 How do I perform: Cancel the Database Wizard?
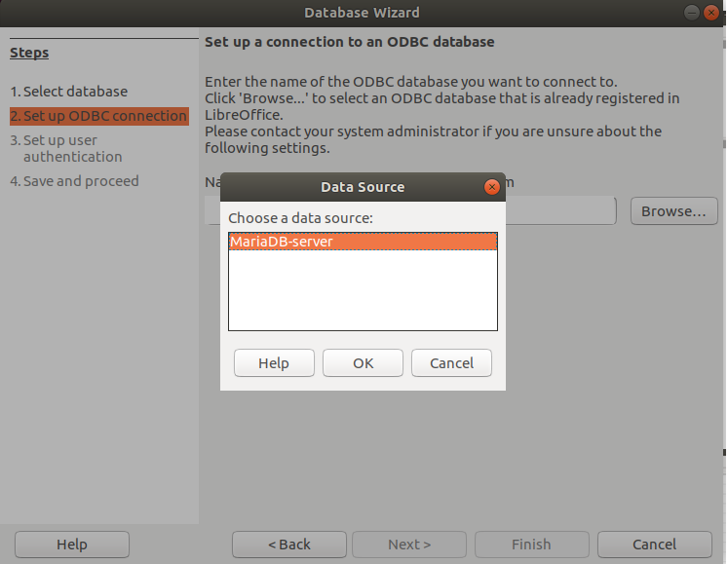click(x=654, y=545)
